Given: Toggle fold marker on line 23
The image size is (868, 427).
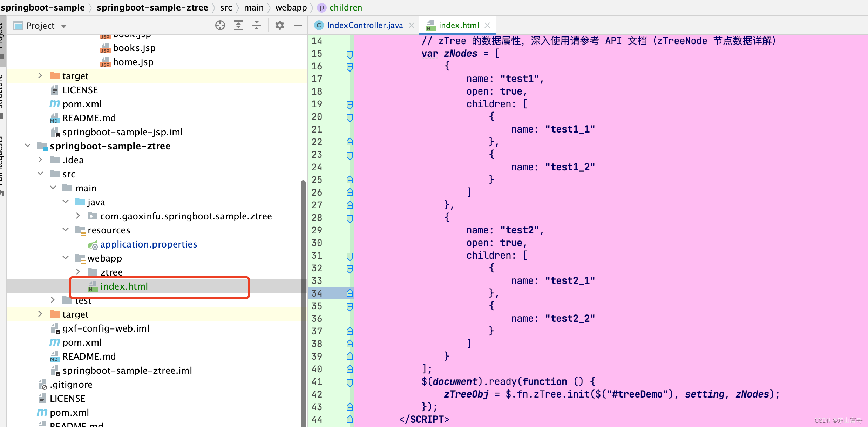Looking at the screenshot, I should tap(350, 155).
